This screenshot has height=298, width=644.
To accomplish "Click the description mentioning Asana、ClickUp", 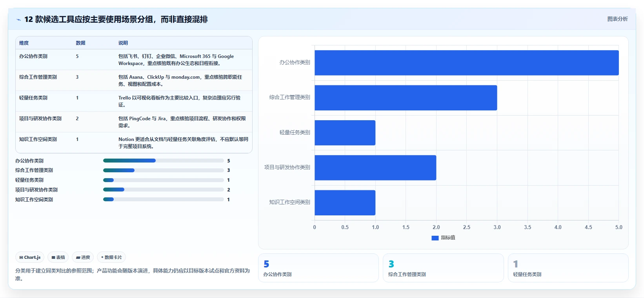I will (180, 81).
